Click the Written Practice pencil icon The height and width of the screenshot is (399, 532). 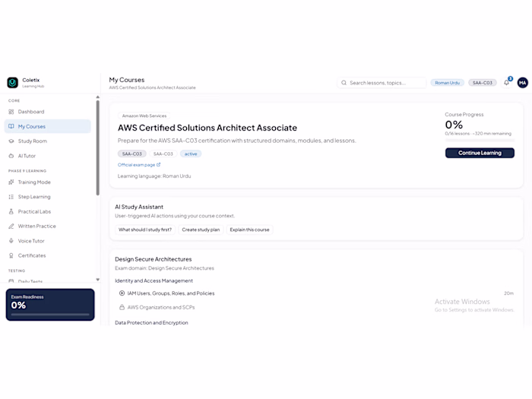coord(11,226)
